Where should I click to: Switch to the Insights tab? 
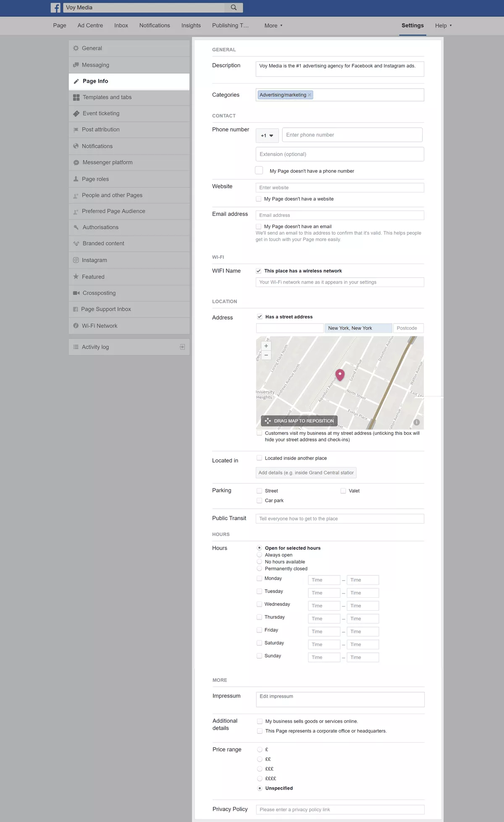(x=191, y=26)
